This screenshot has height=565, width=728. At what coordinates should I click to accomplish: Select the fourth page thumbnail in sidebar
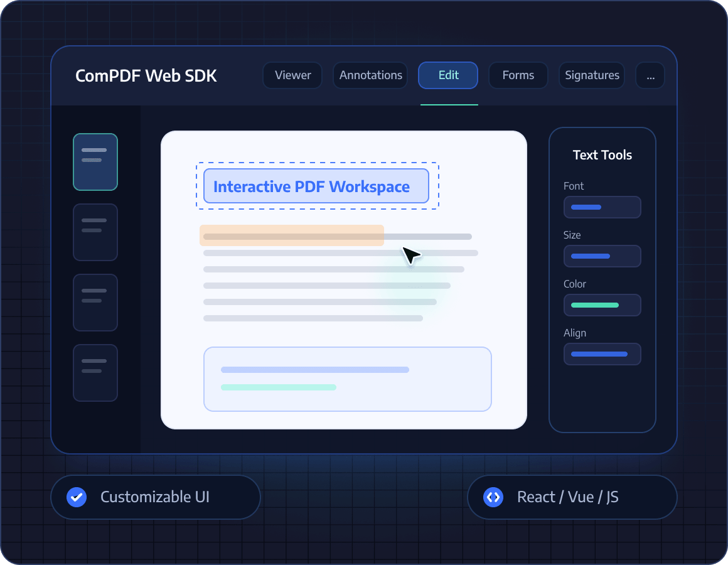[95, 373]
